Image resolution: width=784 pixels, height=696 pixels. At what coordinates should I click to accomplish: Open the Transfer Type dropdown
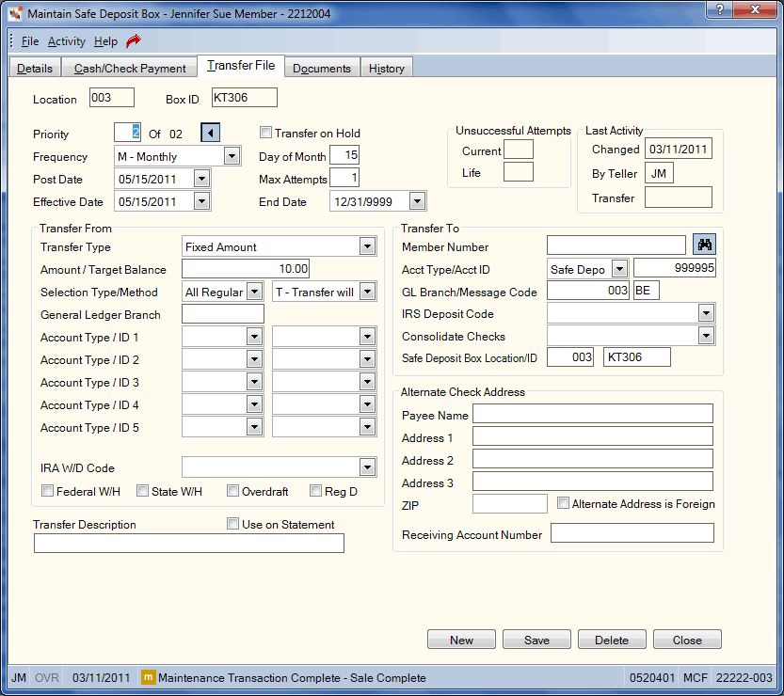coord(367,246)
